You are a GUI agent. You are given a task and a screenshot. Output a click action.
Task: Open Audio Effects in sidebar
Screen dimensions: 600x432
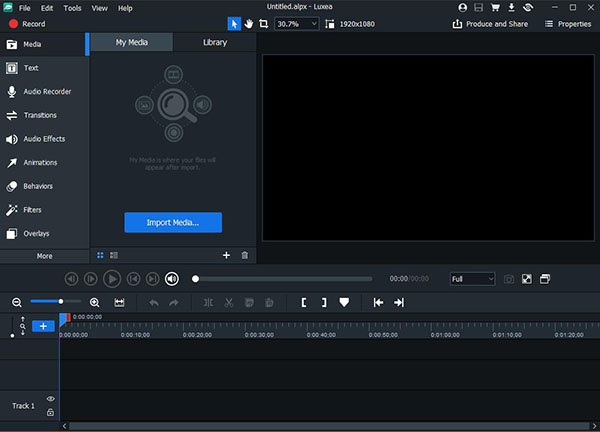(44, 139)
